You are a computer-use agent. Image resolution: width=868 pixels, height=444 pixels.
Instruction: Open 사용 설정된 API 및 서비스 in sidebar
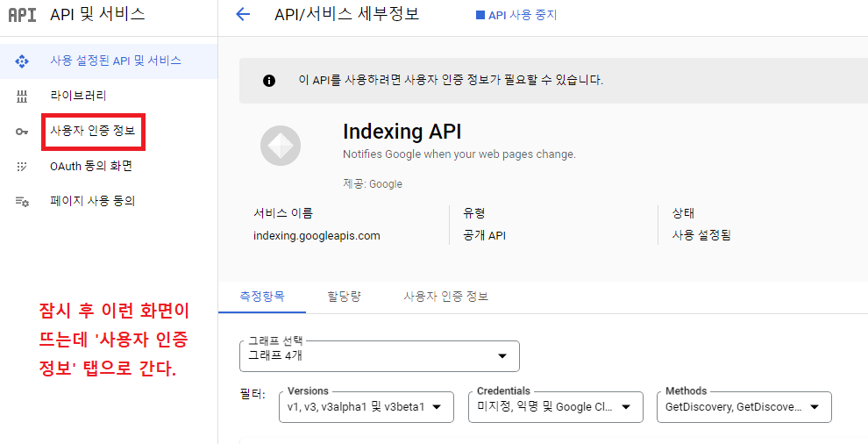coord(109,61)
